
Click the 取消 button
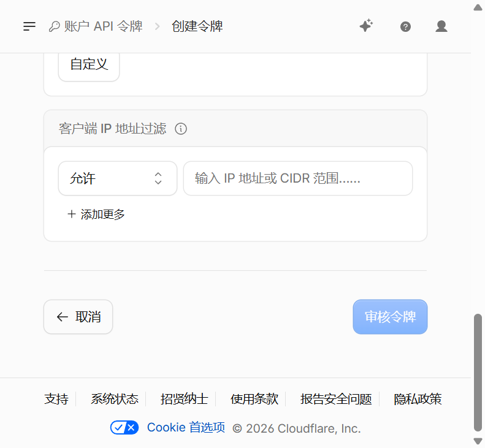click(78, 317)
